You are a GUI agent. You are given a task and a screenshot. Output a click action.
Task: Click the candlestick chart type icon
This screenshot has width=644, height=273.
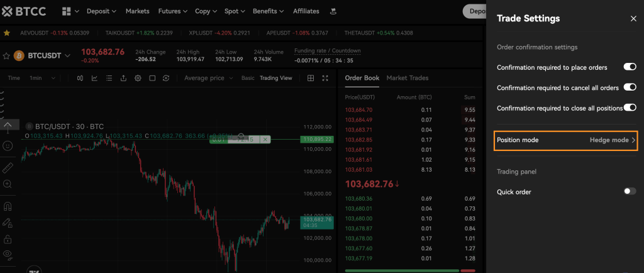(x=80, y=78)
